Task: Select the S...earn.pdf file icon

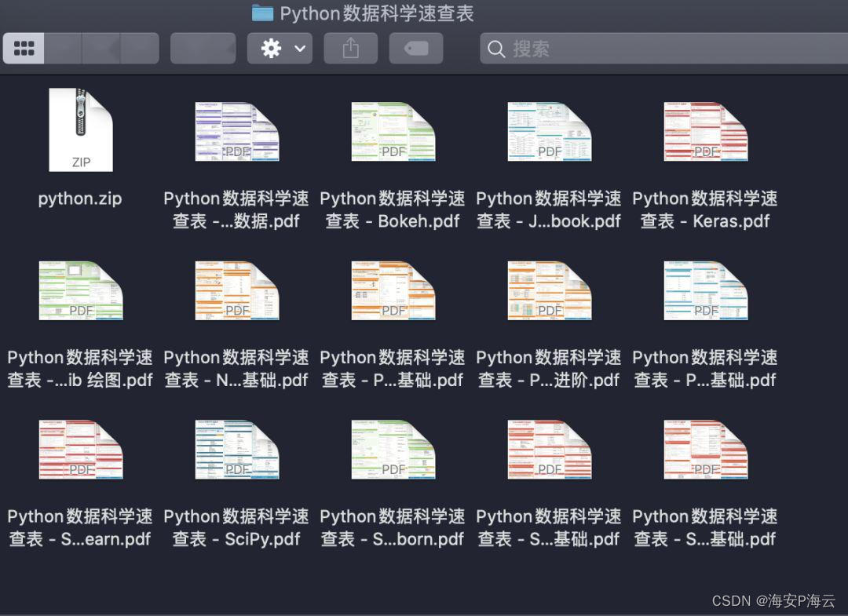Action: (x=81, y=449)
